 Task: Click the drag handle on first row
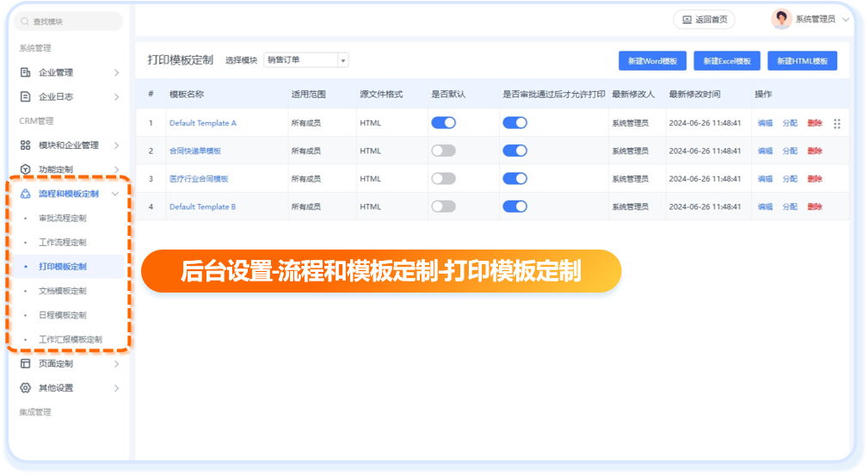[x=837, y=124]
